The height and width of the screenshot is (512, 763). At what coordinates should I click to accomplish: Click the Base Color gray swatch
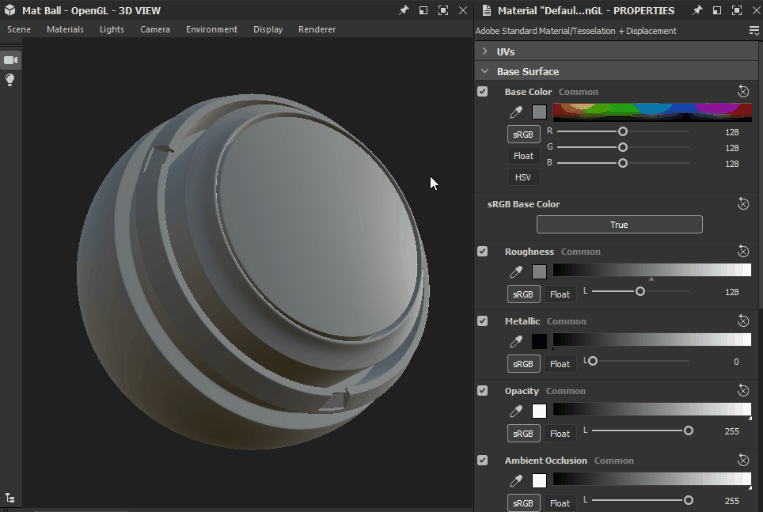[539, 112]
